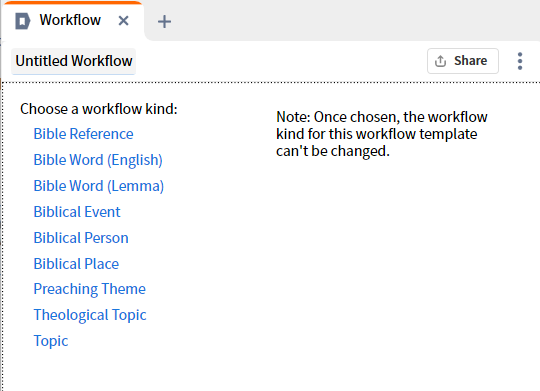Viewport: 540px width, 391px height.
Task: Click the Share button
Action: pos(463,61)
